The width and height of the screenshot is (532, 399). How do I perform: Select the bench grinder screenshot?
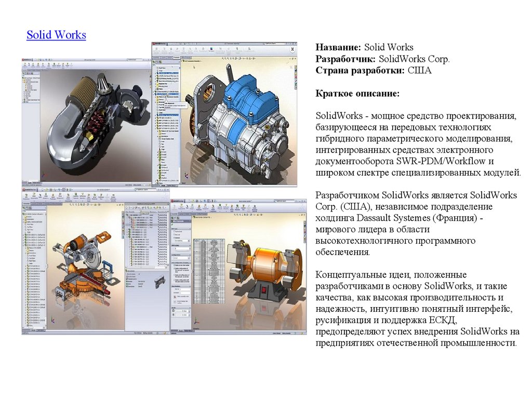point(238,267)
